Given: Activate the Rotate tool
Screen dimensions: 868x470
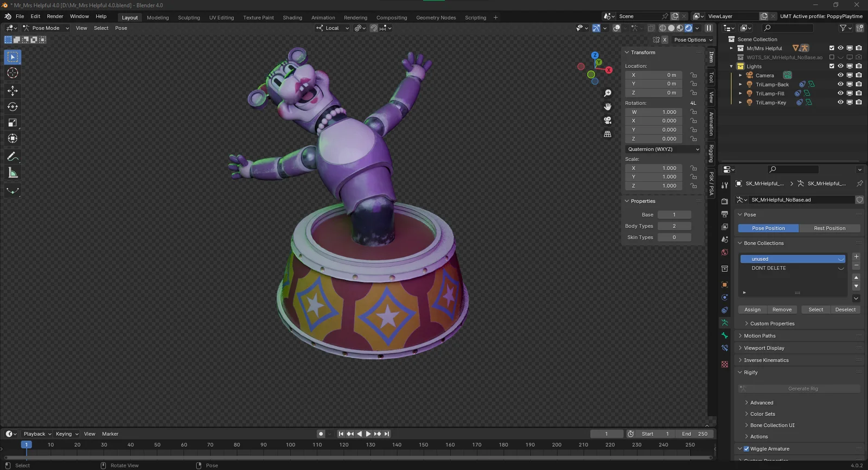Looking at the screenshot, I should click(12, 107).
